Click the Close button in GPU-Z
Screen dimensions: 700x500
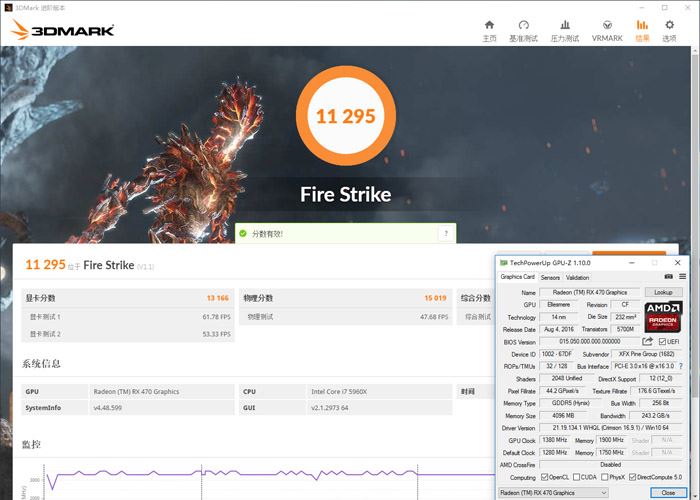(x=667, y=492)
